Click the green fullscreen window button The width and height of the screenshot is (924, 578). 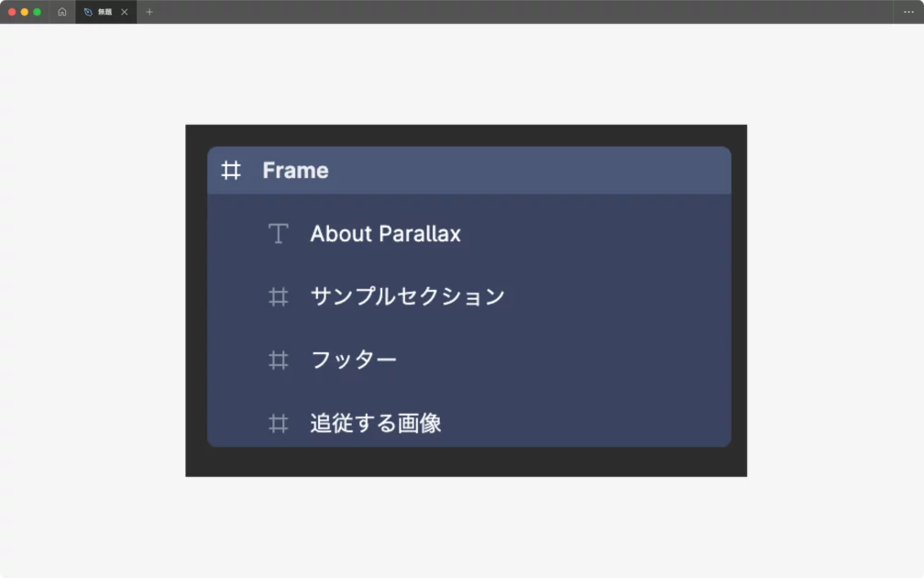38,12
